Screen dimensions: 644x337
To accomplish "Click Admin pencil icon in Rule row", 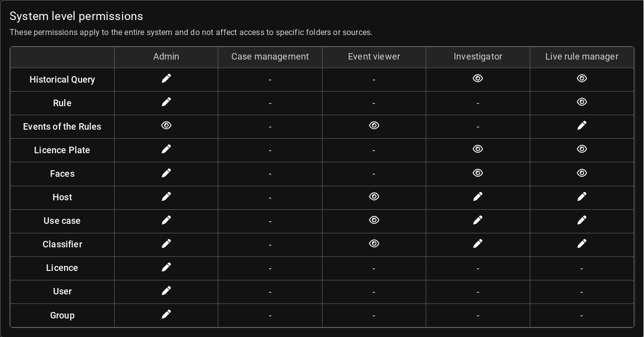I will coord(166,102).
